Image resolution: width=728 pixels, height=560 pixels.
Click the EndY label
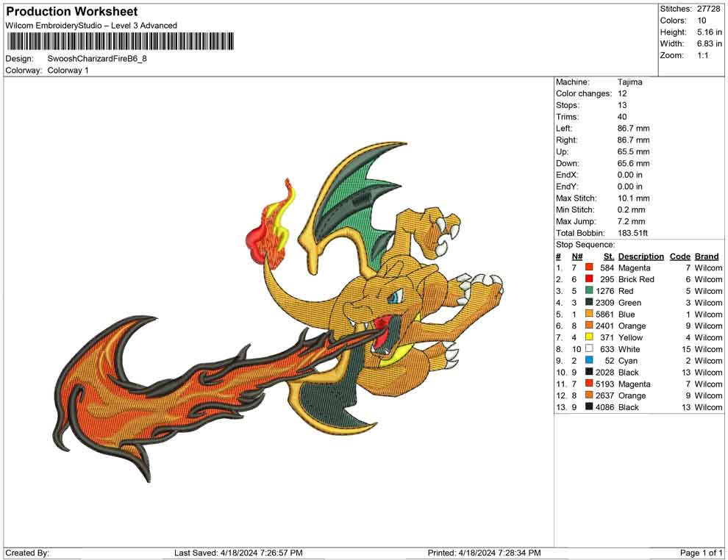pos(567,186)
